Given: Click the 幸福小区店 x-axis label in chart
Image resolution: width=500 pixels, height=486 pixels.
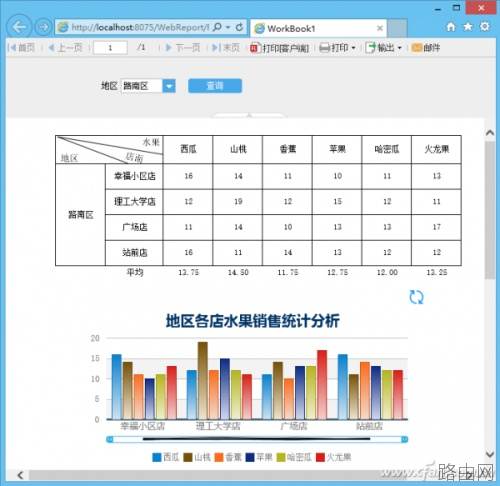Looking at the screenshot, I should (143, 426).
